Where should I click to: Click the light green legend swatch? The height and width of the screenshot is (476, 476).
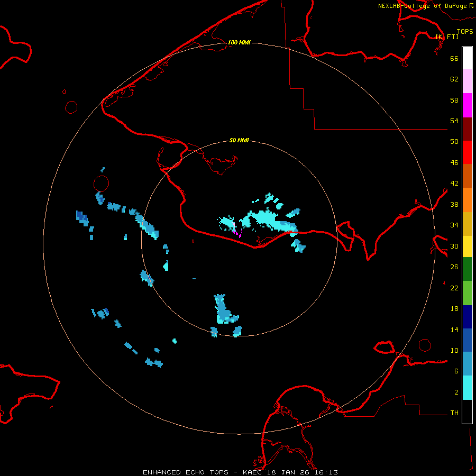(x=467, y=293)
